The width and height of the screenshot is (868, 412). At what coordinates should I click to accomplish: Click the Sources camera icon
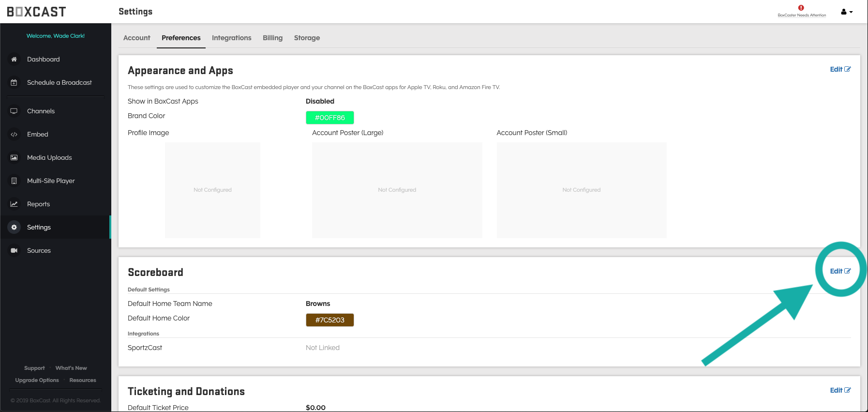tap(14, 251)
